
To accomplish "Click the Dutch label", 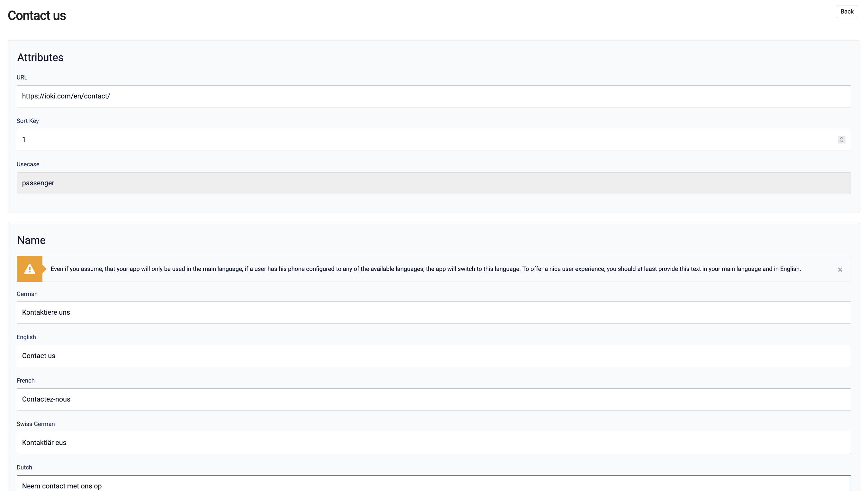I will click(x=24, y=468).
